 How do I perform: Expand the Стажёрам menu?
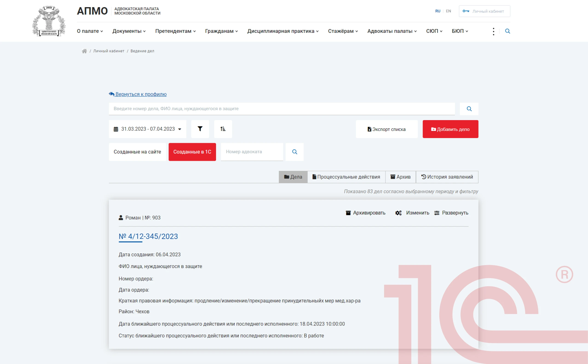pos(343,31)
